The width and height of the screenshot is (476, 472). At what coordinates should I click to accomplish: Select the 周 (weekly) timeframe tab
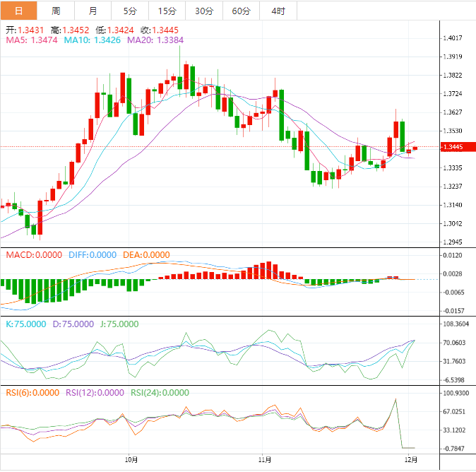[56, 11]
